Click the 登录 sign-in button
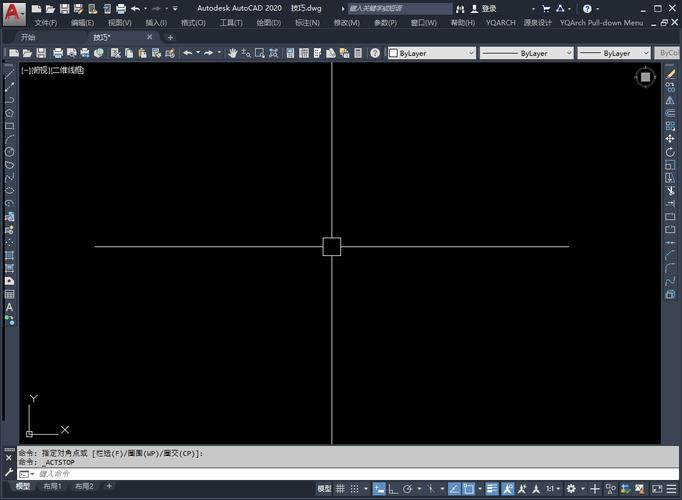The image size is (682, 500). (x=490, y=9)
